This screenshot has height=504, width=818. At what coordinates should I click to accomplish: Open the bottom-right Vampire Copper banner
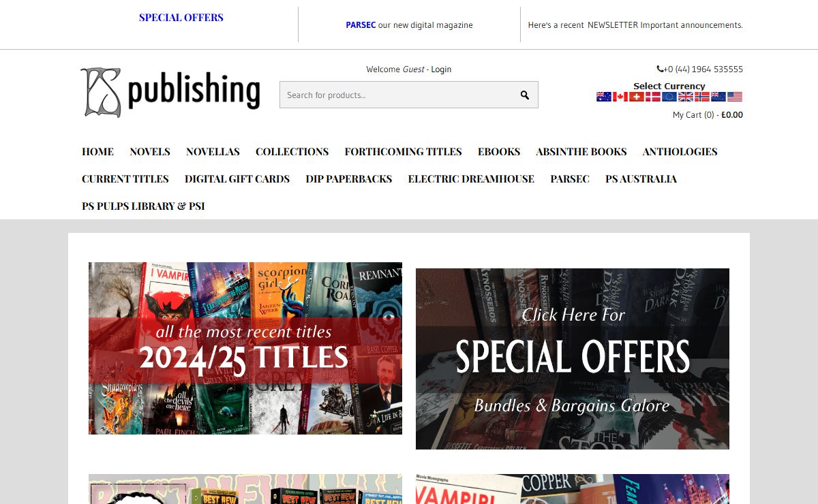(x=573, y=489)
